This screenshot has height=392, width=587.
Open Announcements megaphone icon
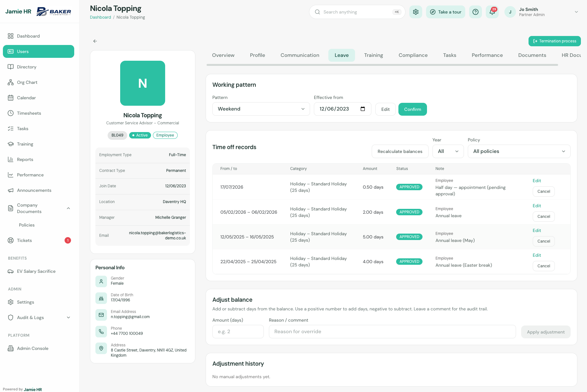(11, 190)
